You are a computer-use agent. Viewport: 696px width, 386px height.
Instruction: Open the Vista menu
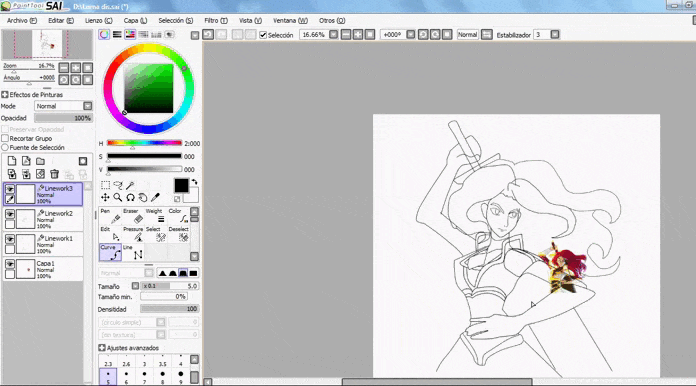click(250, 20)
